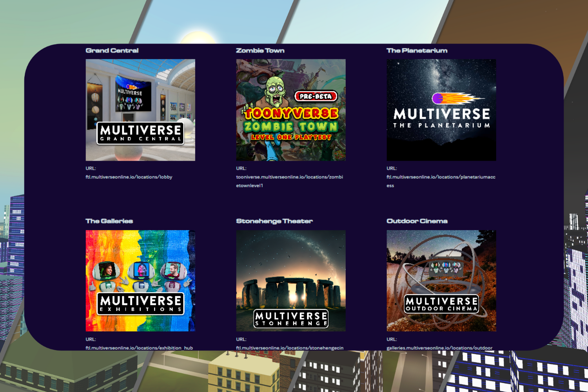Click the Multiverse Exhibitions logo badge

click(140, 303)
